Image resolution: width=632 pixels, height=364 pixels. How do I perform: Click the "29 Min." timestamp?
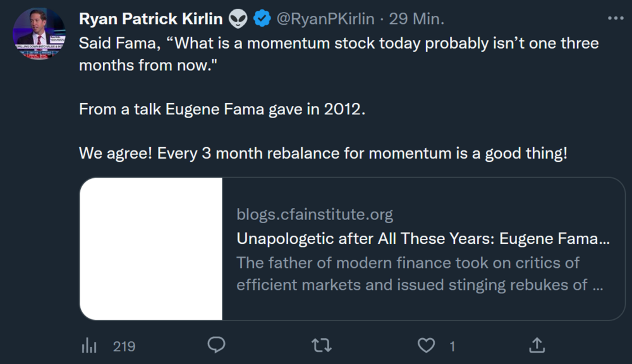(x=416, y=19)
